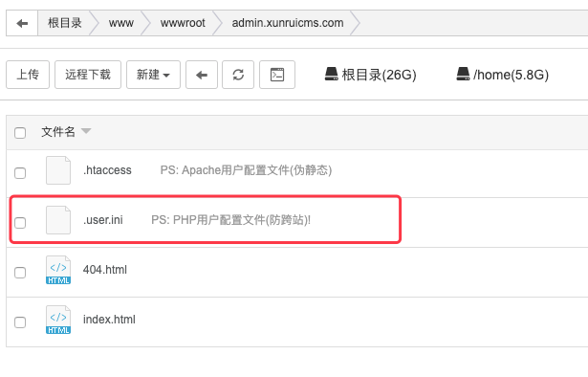Click the 404.html HTML file icon
The image size is (588, 377).
(58, 270)
